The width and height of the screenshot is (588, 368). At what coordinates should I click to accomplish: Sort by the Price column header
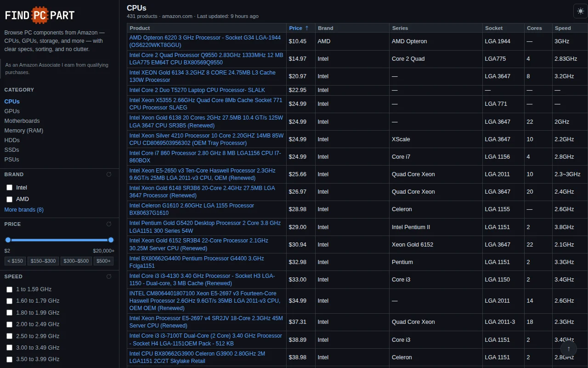(300, 28)
